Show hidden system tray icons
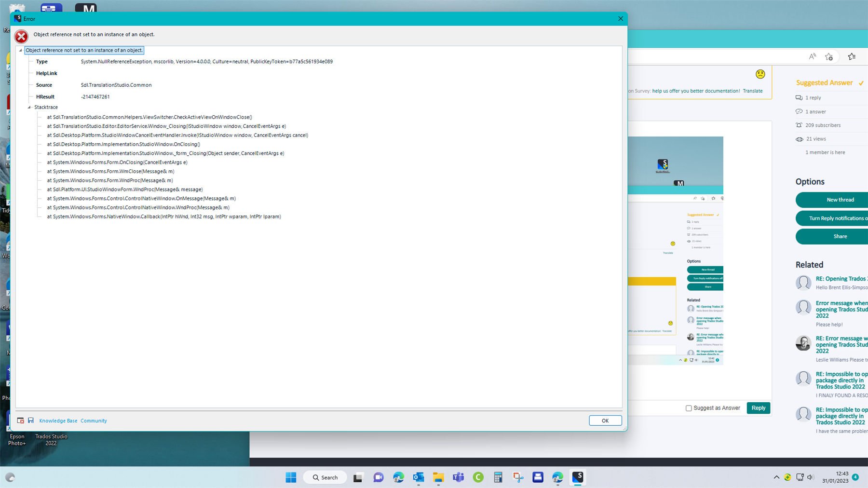The image size is (868, 488). [776, 477]
